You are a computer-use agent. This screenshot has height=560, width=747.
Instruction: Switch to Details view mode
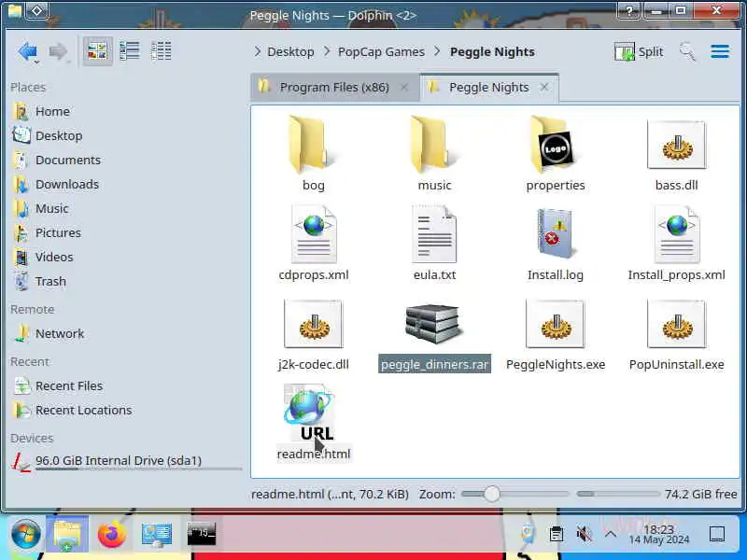click(161, 51)
